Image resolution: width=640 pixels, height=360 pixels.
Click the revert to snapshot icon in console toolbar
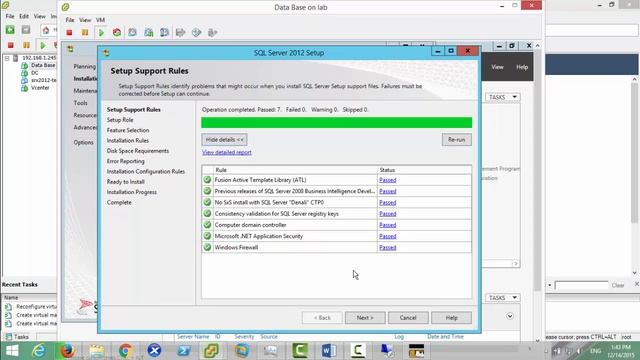149,32
